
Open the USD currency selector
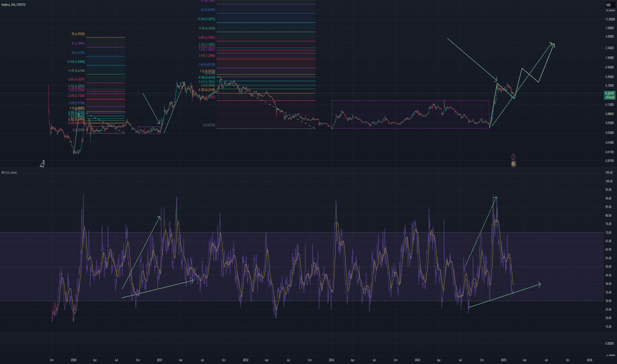pyautogui.click(x=608, y=5)
